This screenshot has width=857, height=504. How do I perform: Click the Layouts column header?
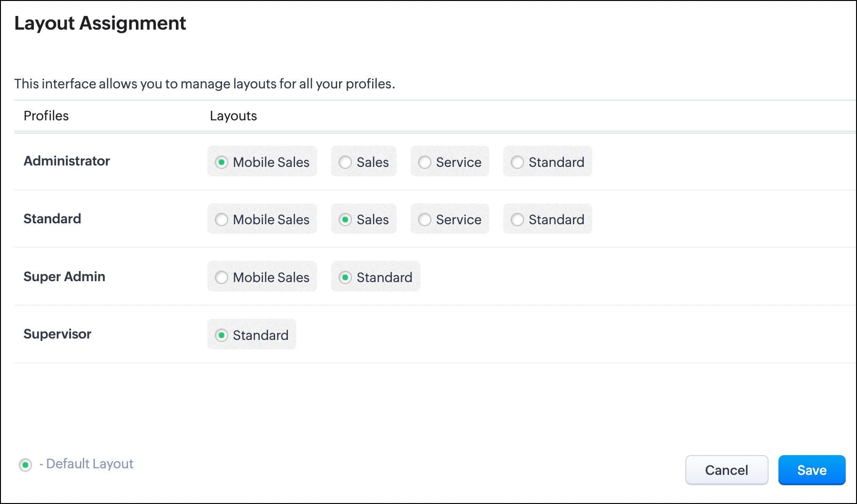(233, 116)
